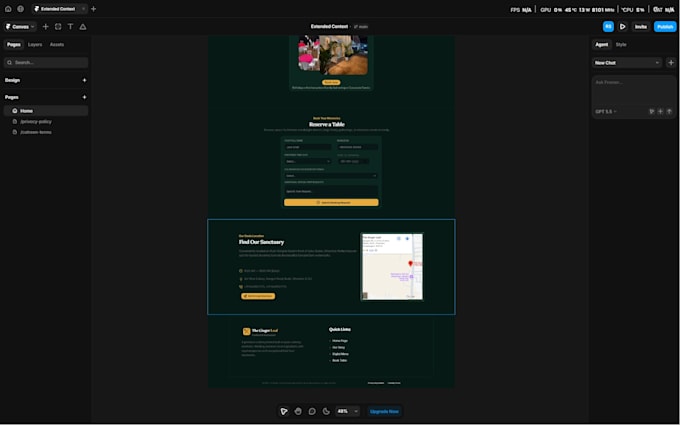This screenshot has width=680, height=425.
Task: Click the small yellow button under photo
Action: [x=331, y=82]
